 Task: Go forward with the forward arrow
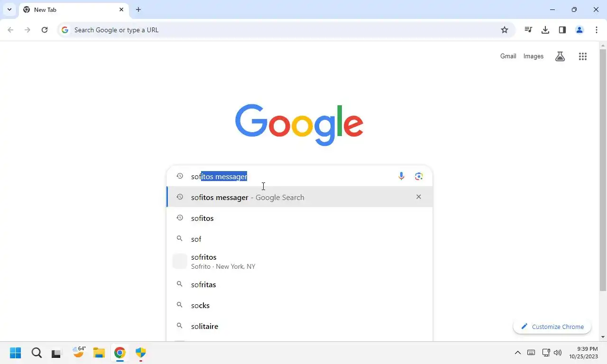(x=28, y=30)
